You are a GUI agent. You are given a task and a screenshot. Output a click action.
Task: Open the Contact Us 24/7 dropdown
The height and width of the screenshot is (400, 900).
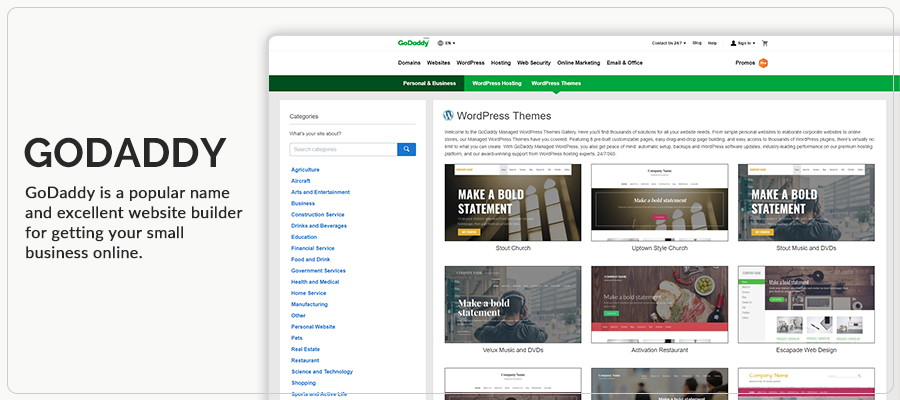click(668, 43)
